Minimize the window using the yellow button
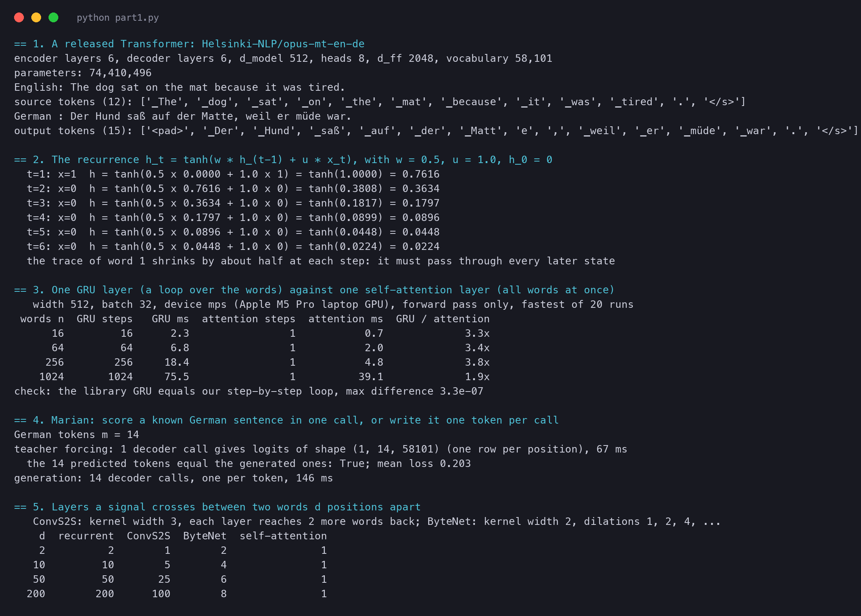 click(36, 18)
